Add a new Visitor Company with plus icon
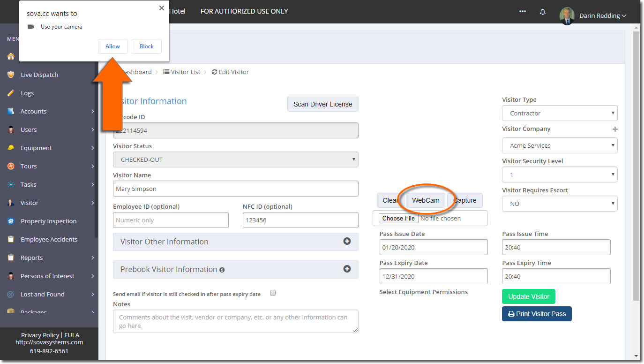 pyautogui.click(x=615, y=129)
